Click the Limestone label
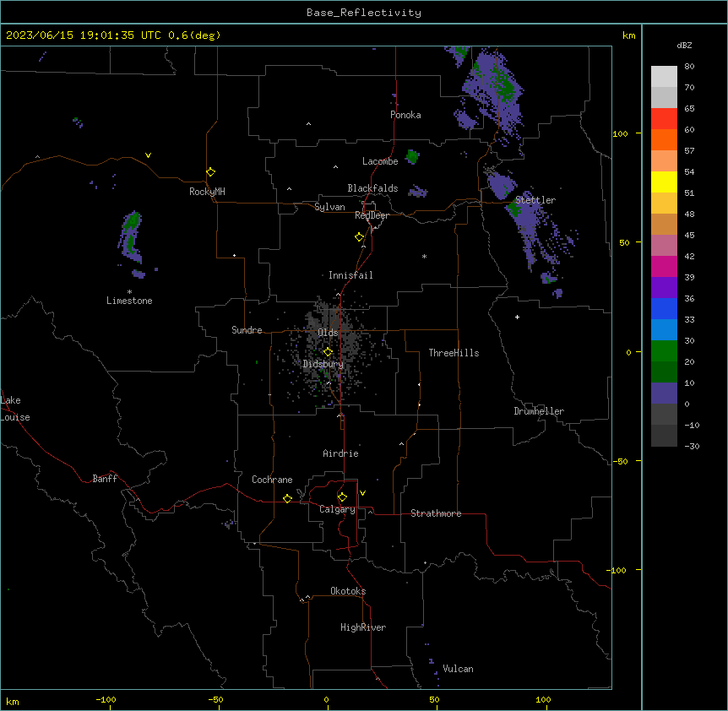This screenshot has height=711, width=728. pyautogui.click(x=129, y=301)
